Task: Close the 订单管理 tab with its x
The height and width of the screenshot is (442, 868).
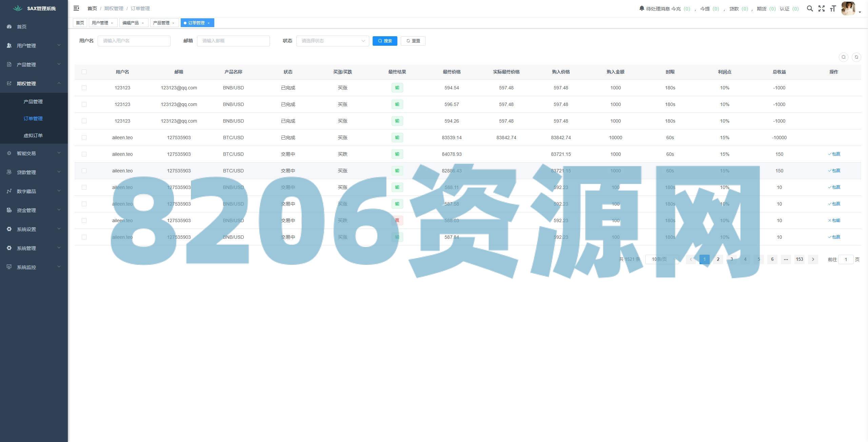Action: pos(209,23)
